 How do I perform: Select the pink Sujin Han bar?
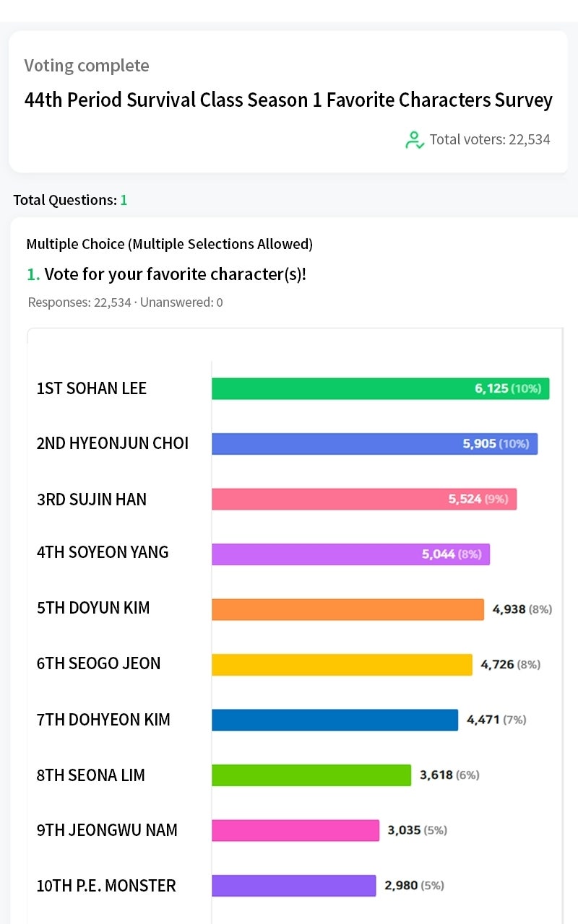[364, 499]
